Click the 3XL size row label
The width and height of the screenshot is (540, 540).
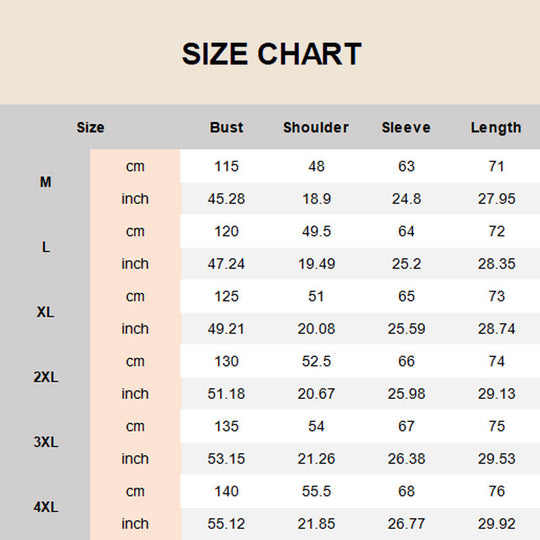(45, 442)
